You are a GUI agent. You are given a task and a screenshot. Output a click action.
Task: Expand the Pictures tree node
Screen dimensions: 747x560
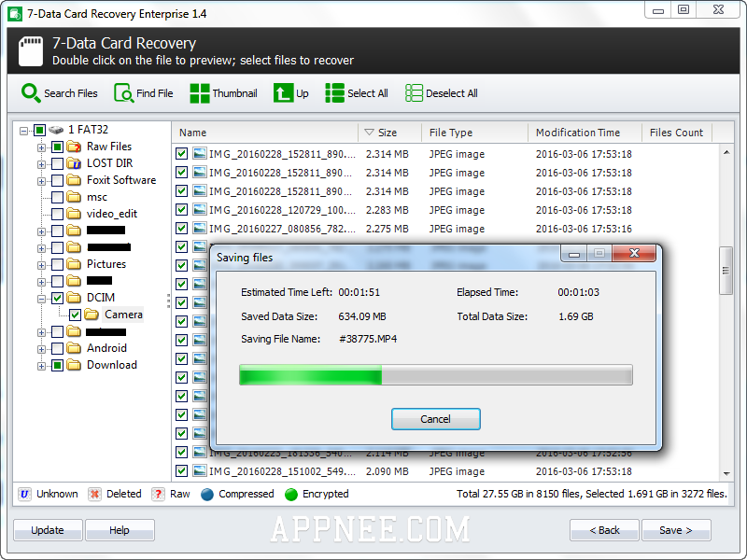pyautogui.click(x=41, y=265)
